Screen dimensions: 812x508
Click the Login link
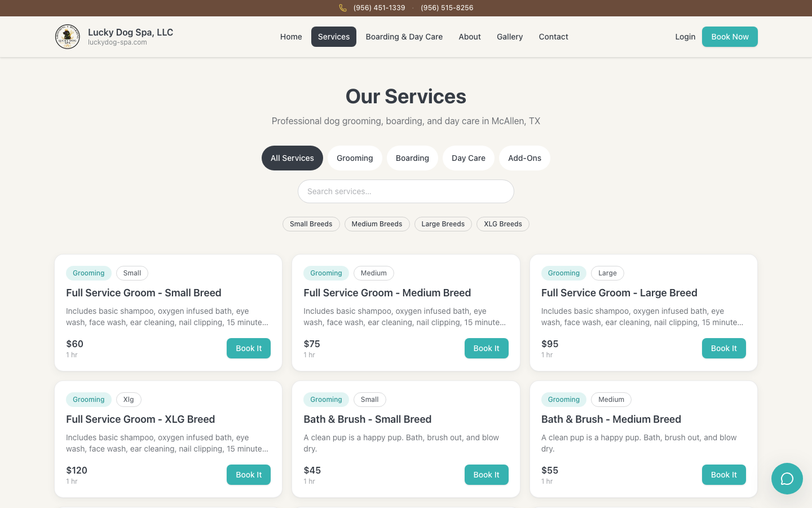click(x=685, y=37)
